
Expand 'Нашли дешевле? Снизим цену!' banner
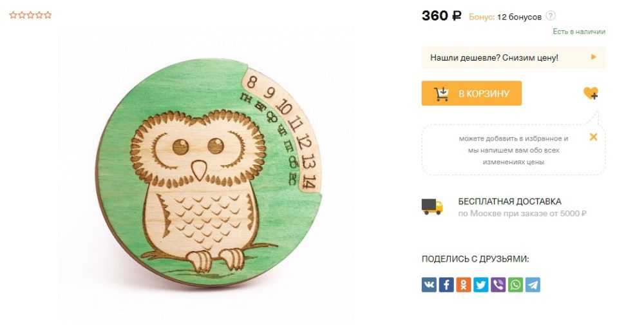click(513, 57)
